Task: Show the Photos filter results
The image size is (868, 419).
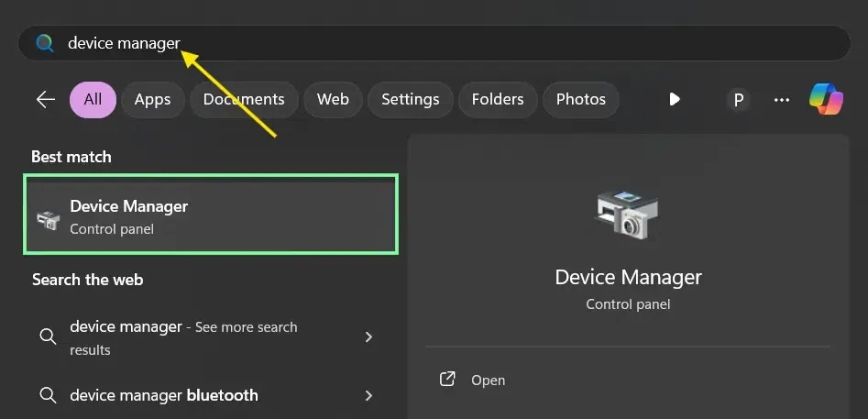Action: pyautogui.click(x=581, y=99)
